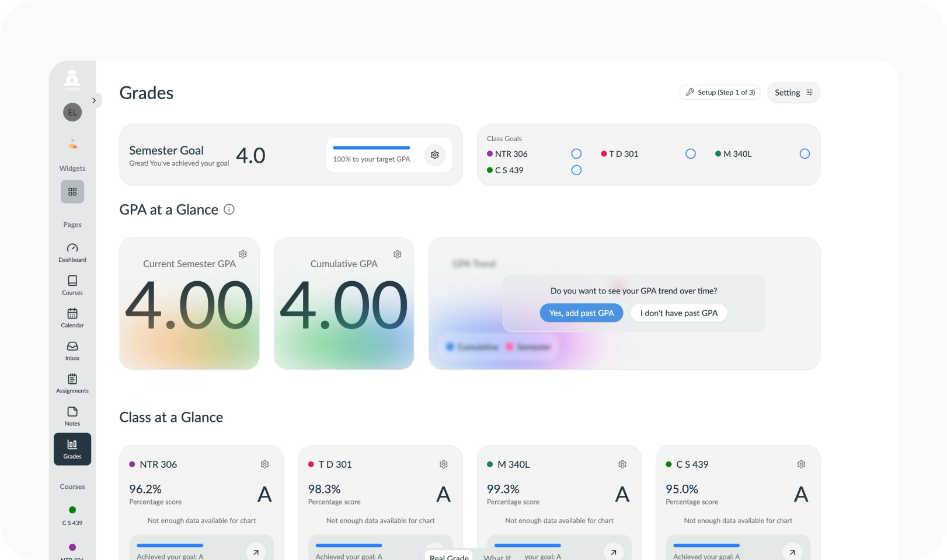Select the Real Grade tab
The image size is (947, 560).
pyautogui.click(x=448, y=556)
